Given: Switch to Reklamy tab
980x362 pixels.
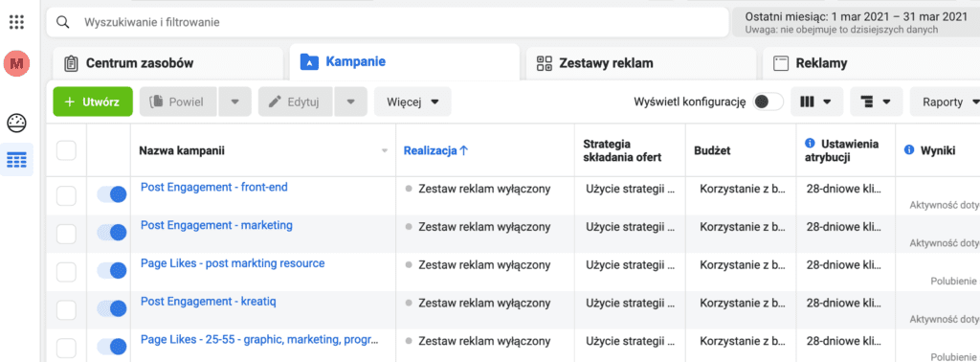Looking at the screenshot, I should (x=871, y=63).
